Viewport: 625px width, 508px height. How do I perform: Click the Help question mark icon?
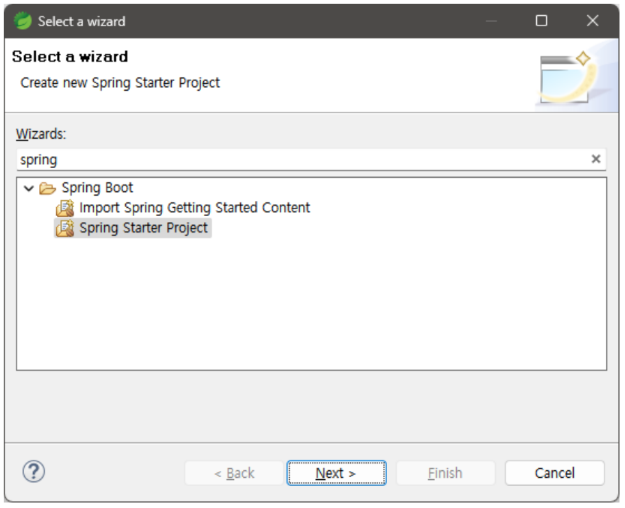click(34, 472)
